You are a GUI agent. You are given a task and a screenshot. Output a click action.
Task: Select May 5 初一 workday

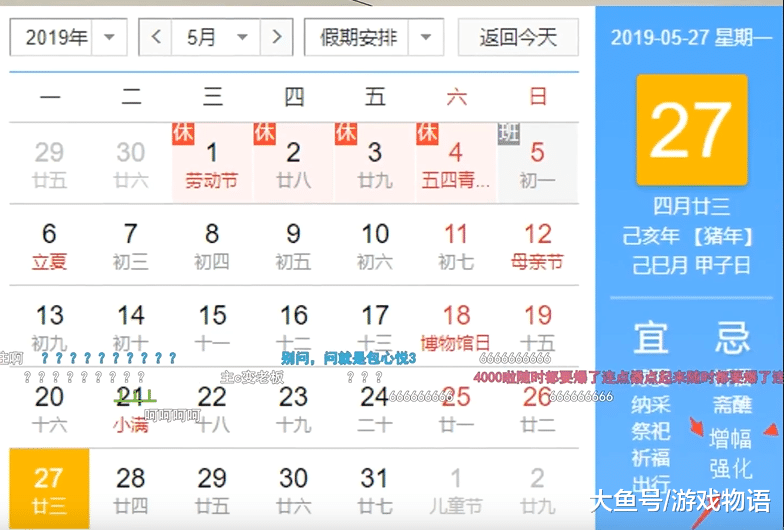coord(538,163)
